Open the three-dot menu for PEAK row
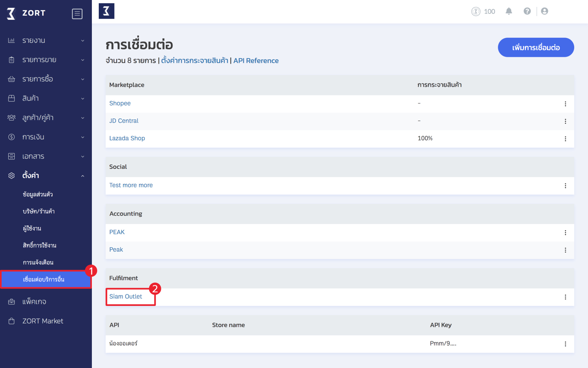The width and height of the screenshot is (588, 368). coord(565,232)
